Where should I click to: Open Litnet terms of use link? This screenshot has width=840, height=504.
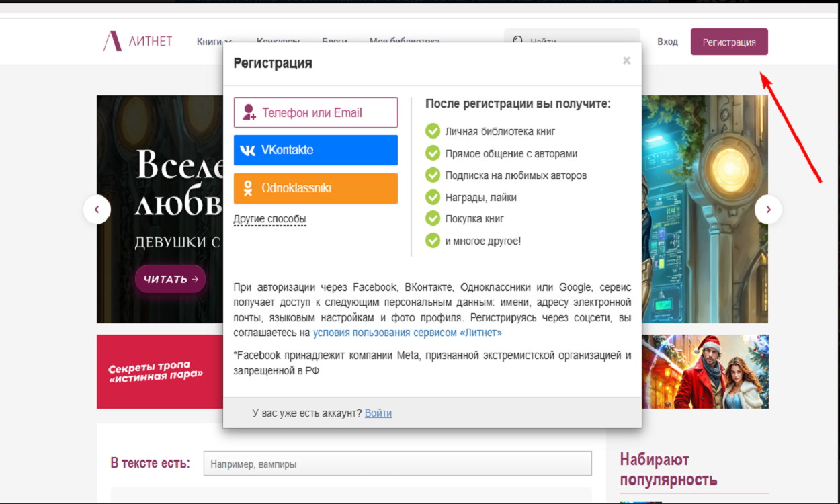407,332
